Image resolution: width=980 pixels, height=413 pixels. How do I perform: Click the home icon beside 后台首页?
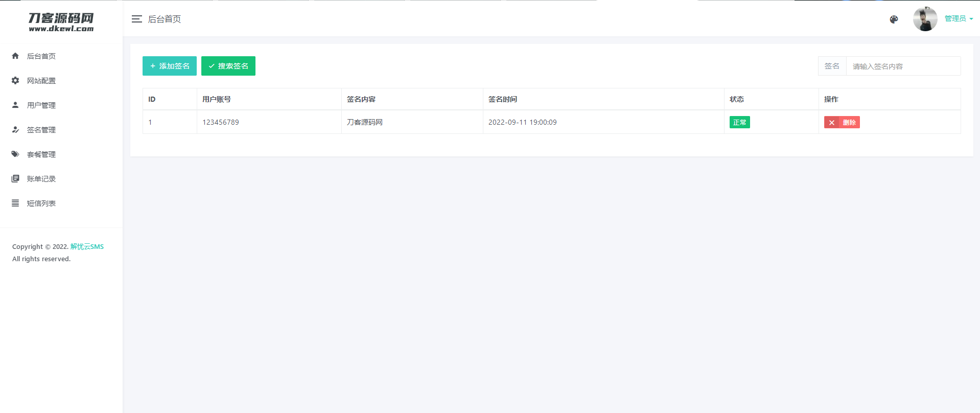click(15, 56)
